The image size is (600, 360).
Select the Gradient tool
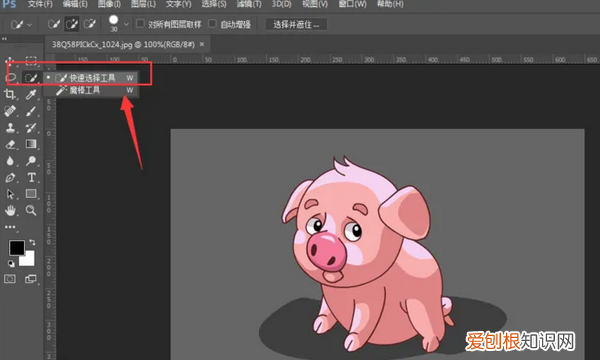(31, 144)
